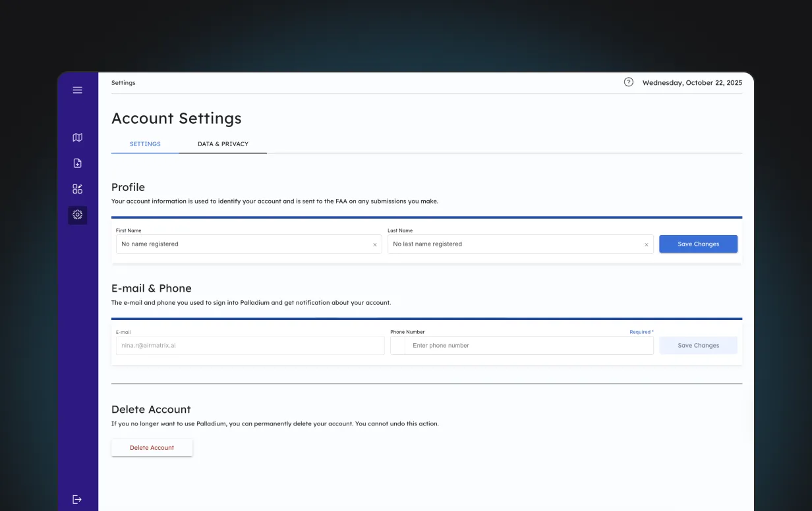This screenshot has height=511, width=812.
Task: Click the Required label above phone field
Action: [641, 332]
